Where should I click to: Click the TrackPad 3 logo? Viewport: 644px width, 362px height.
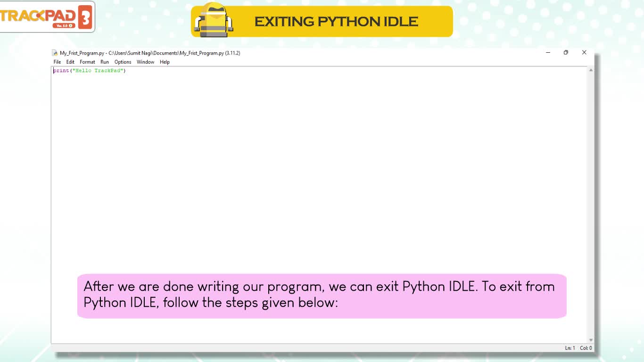click(47, 17)
